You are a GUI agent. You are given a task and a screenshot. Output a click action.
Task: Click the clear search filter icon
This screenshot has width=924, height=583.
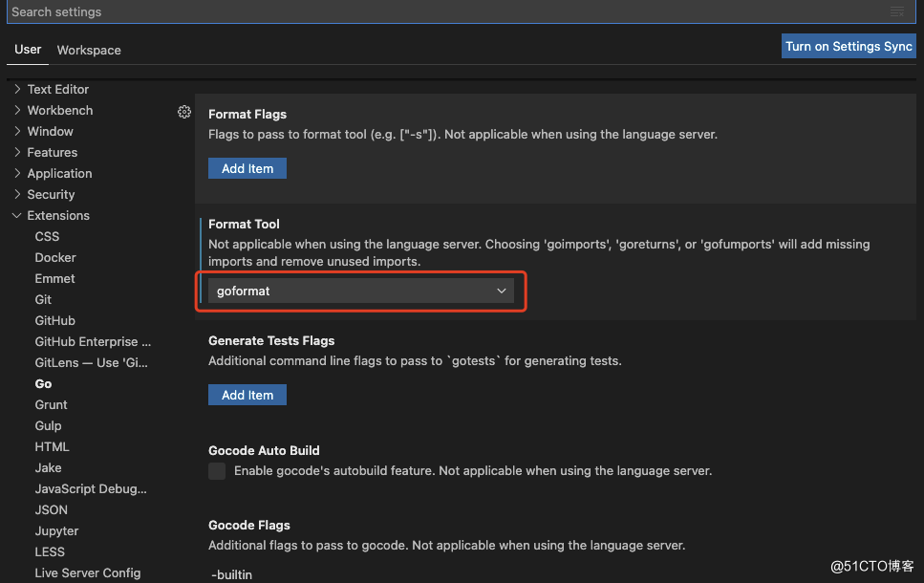point(897,11)
